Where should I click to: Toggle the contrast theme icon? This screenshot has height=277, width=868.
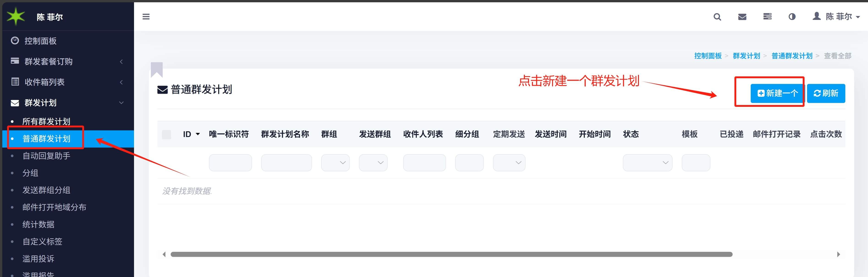[792, 17]
